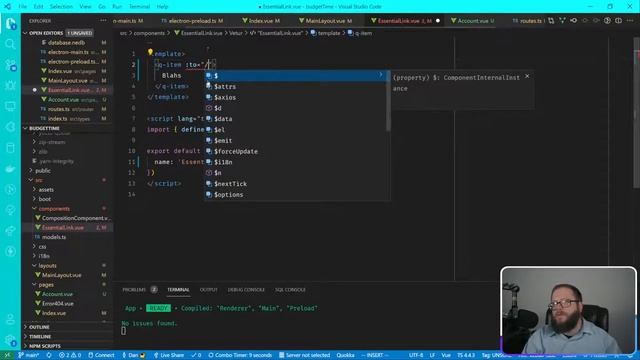Open the File menu

22,7
